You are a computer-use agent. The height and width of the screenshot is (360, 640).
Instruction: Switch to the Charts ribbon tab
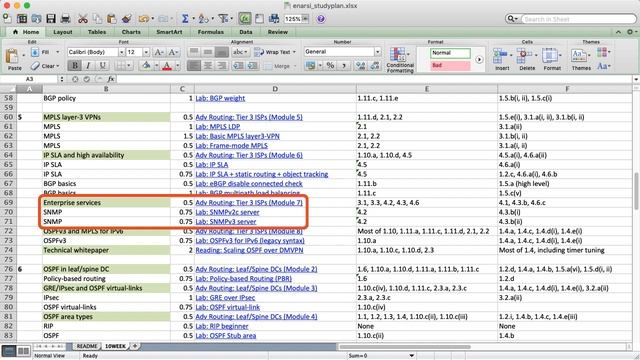tap(131, 32)
